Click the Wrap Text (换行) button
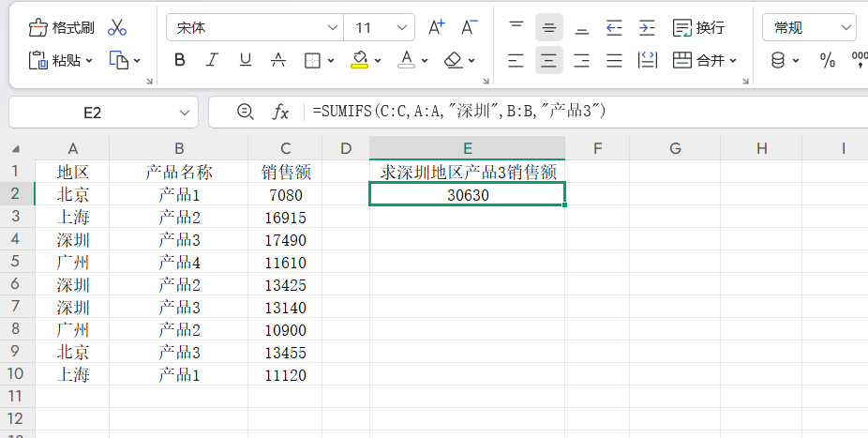This screenshot has width=868, height=438. click(698, 27)
